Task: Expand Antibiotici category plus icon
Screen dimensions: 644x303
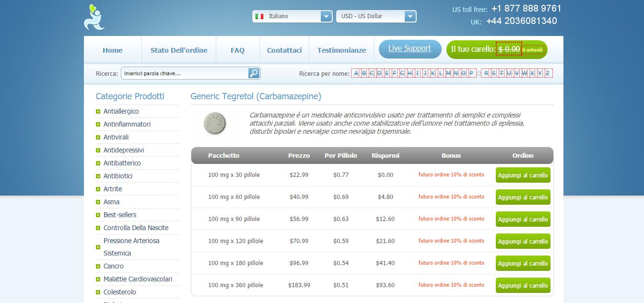Action: point(98,176)
